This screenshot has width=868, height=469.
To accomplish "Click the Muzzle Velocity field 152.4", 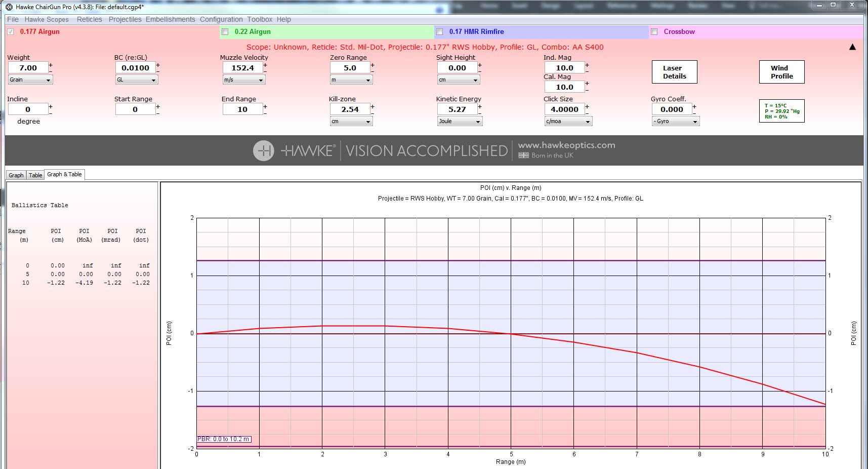I will [x=242, y=68].
